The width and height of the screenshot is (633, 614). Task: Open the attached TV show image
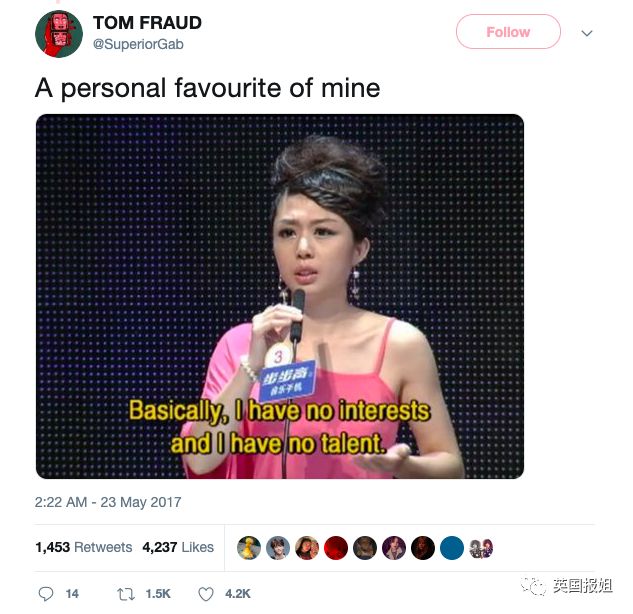[x=280, y=296]
